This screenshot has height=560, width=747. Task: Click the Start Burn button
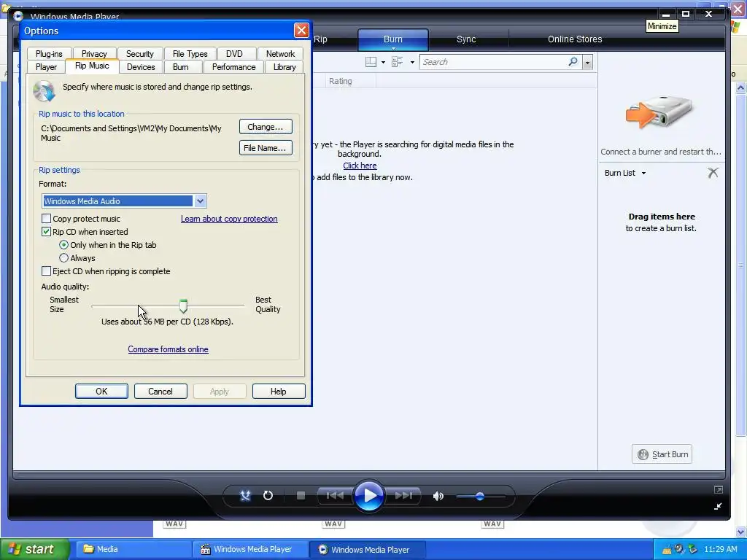[662, 454]
